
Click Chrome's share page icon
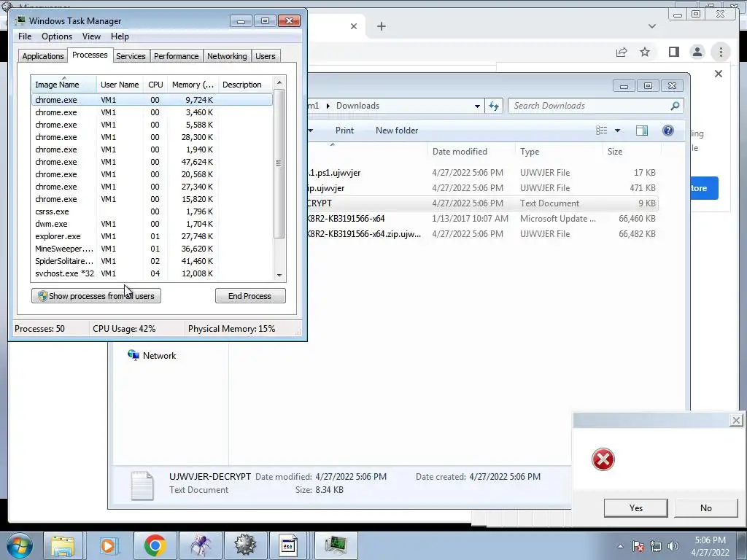(x=622, y=52)
